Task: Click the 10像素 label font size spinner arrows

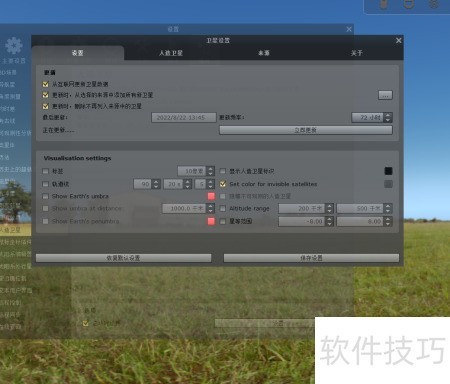Action: pyautogui.click(x=210, y=171)
